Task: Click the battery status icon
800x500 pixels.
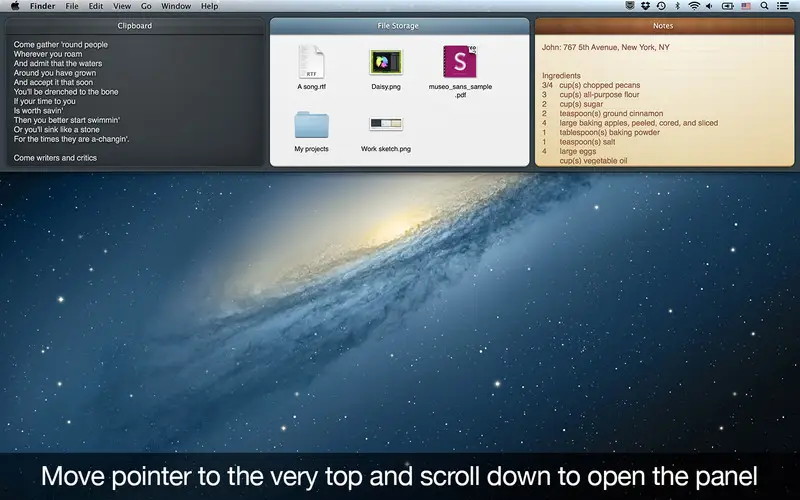Action: pyautogui.click(x=728, y=6)
